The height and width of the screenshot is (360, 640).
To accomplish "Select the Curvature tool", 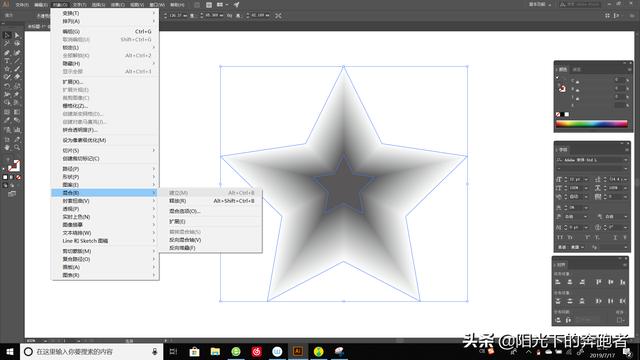I will pyautogui.click(x=17, y=53).
